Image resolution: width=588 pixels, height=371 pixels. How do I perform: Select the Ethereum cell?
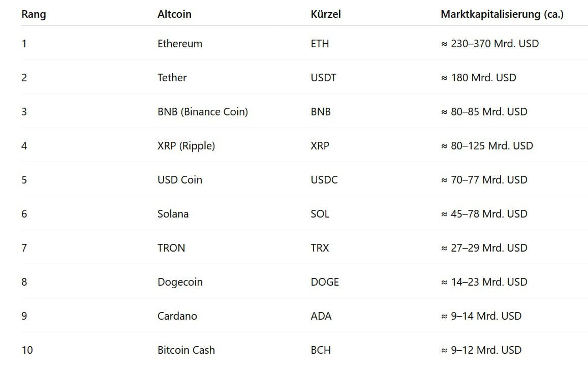click(180, 44)
